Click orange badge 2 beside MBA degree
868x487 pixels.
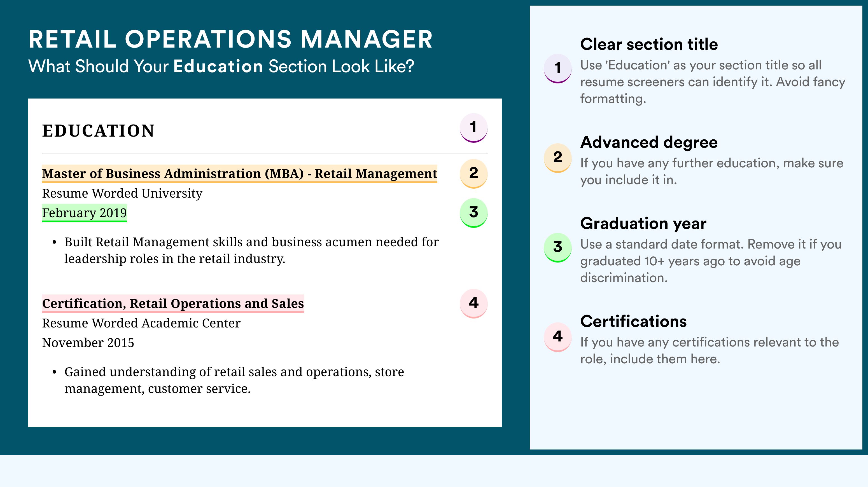coord(473,173)
